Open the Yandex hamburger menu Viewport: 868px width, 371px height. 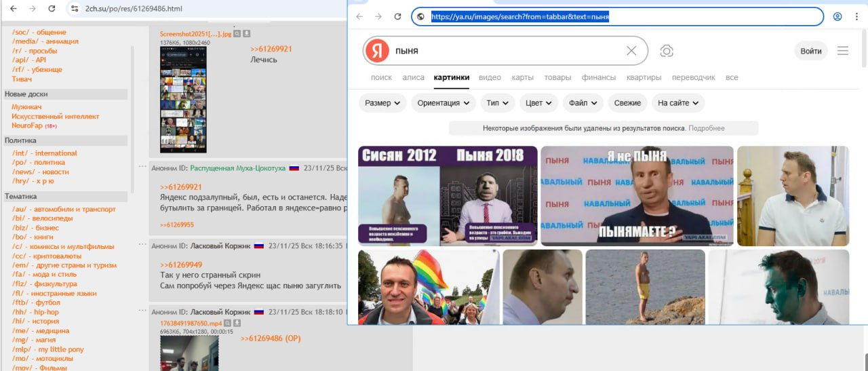(x=843, y=51)
